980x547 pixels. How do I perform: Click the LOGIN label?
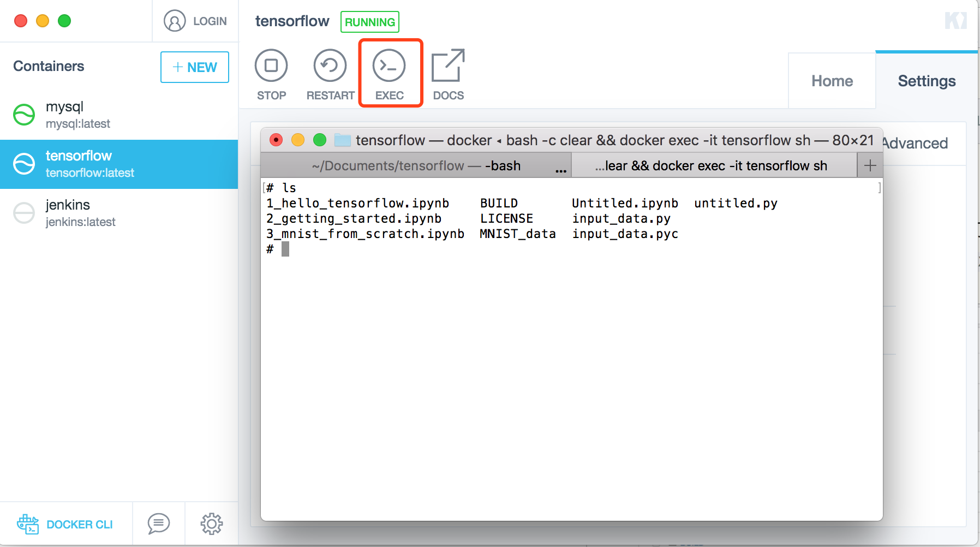coord(210,21)
